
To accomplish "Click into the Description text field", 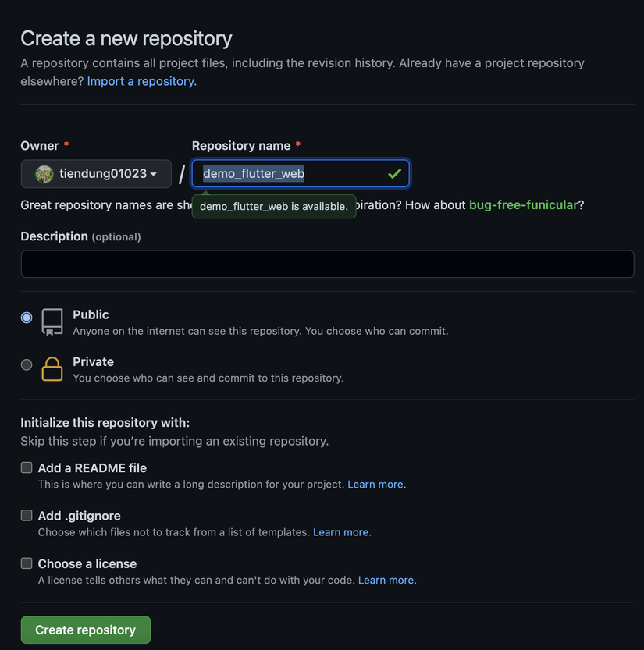I will click(x=327, y=264).
